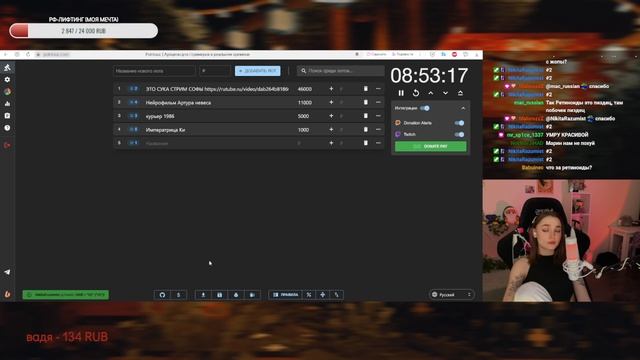Click the курьер 1986 lot name

(160, 116)
